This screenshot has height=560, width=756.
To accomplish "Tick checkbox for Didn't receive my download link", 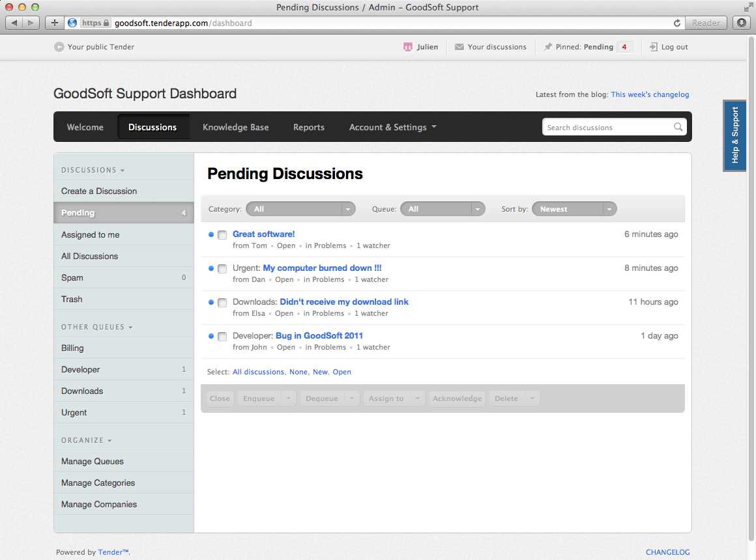I will [222, 303].
